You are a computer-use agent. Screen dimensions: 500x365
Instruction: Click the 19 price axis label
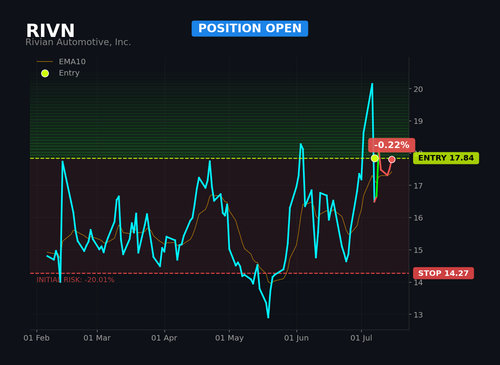(418, 121)
